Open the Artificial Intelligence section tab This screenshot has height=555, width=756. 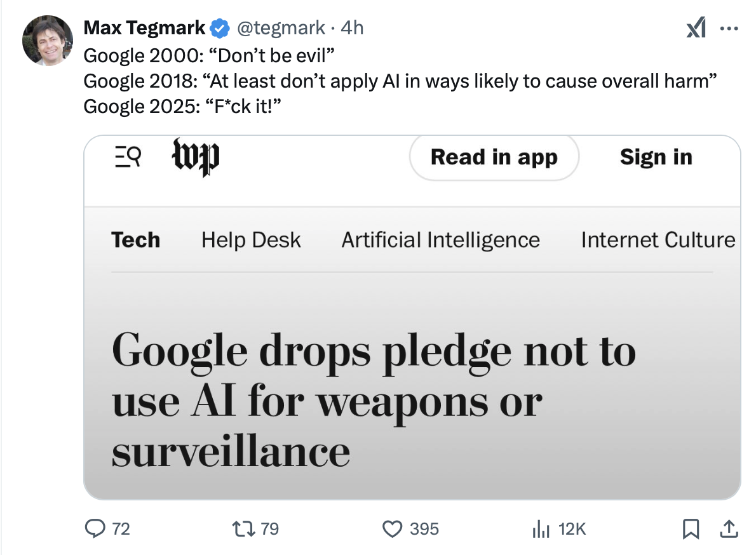(440, 240)
